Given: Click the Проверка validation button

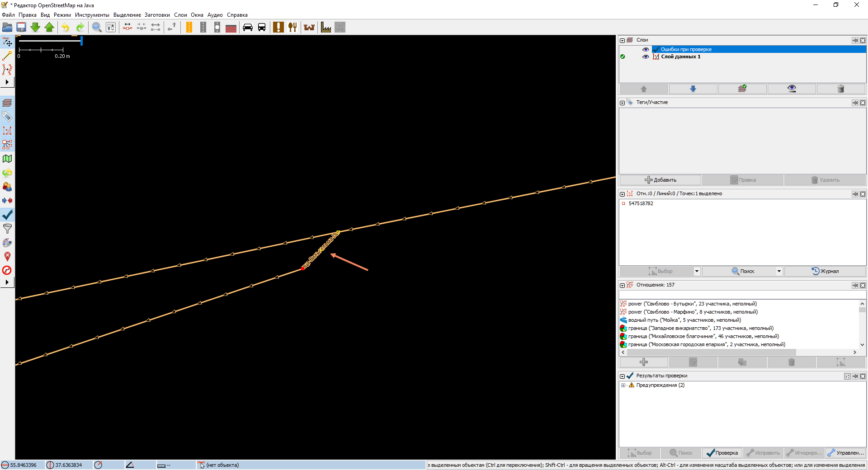Looking at the screenshot, I should pyautogui.click(x=722, y=453).
